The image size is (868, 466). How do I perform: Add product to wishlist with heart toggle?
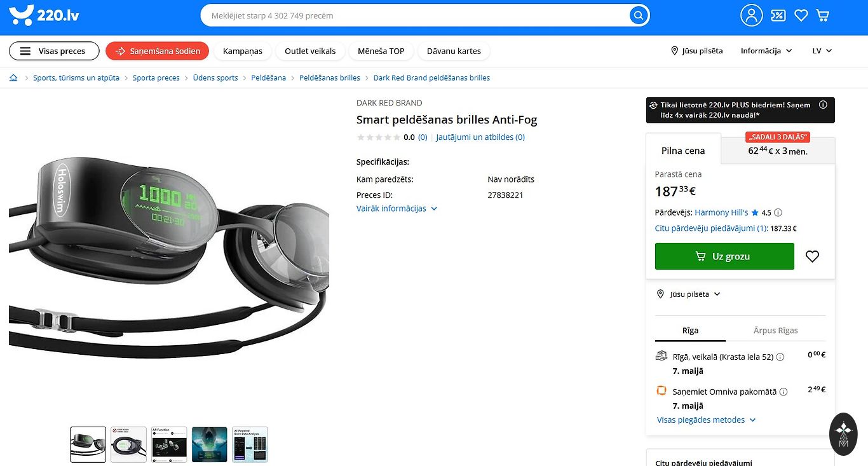(x=812, y=256)
